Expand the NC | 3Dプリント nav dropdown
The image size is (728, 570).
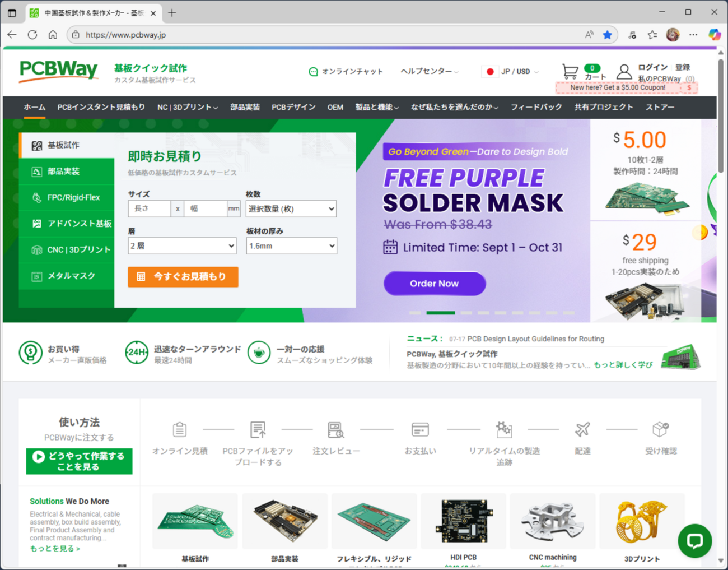tap(188, 107)
